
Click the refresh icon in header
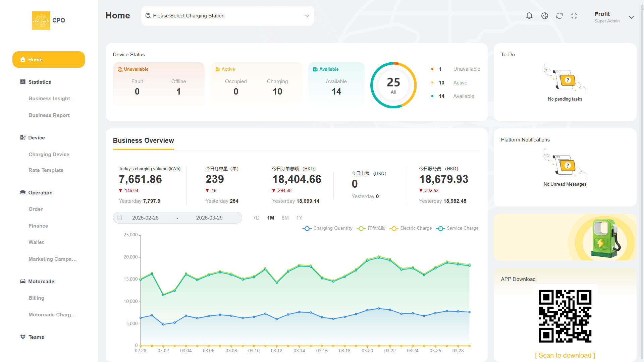(559, 16)
